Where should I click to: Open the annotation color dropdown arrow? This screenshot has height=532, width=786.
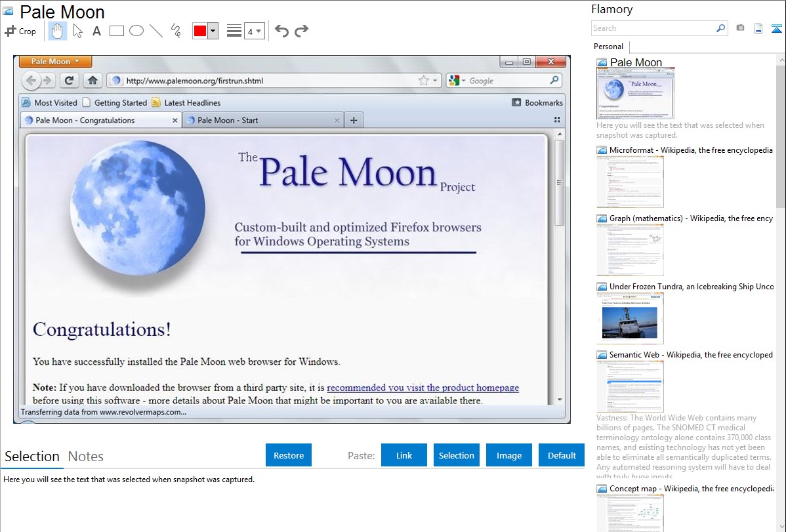(x=213, y=31)
